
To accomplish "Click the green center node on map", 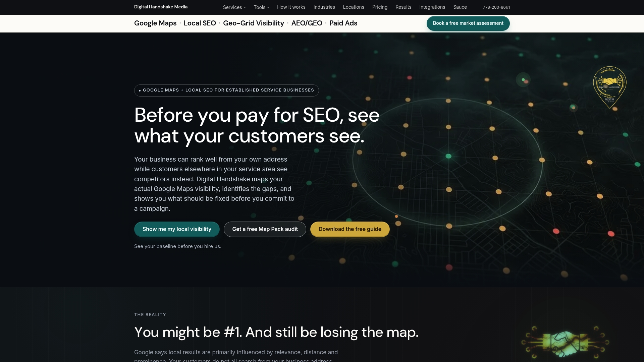I will tap(448, 156).
